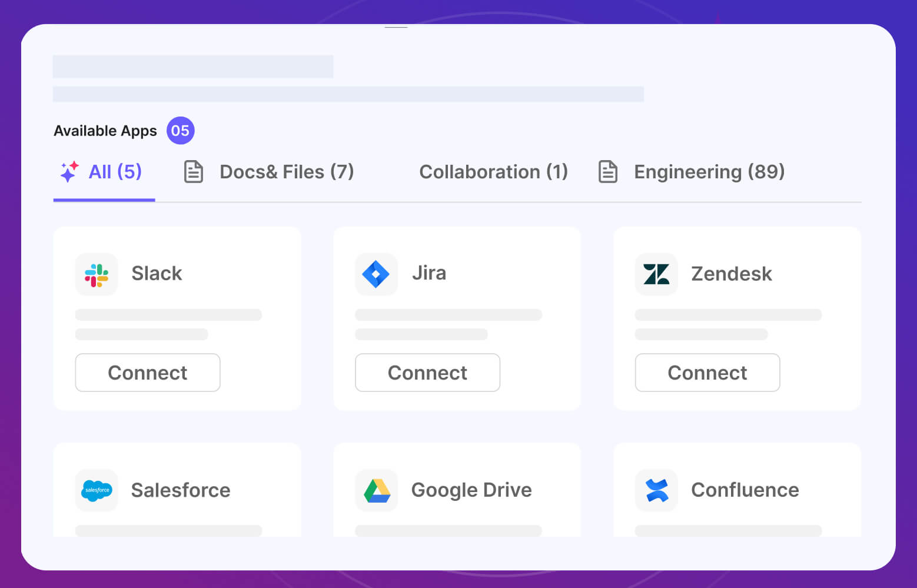Viewport: 917px width, 588px height.
Task: Click the purple 05 count badge
Action: tap(180, 131)
